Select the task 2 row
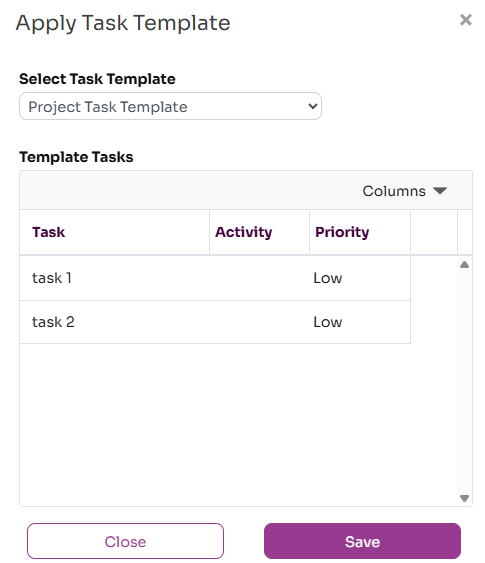This screenshot has width=485, height=563. [215, 322]
